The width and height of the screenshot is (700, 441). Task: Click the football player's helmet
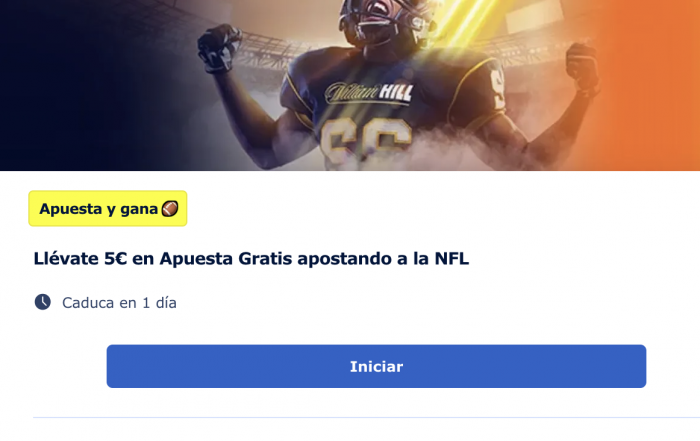[383, 22]
